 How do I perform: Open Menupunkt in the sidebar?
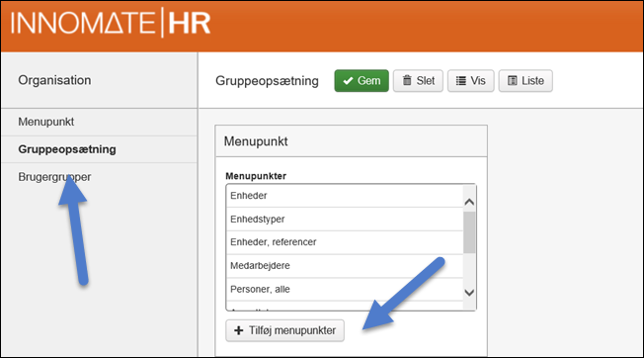click(99, 122)
